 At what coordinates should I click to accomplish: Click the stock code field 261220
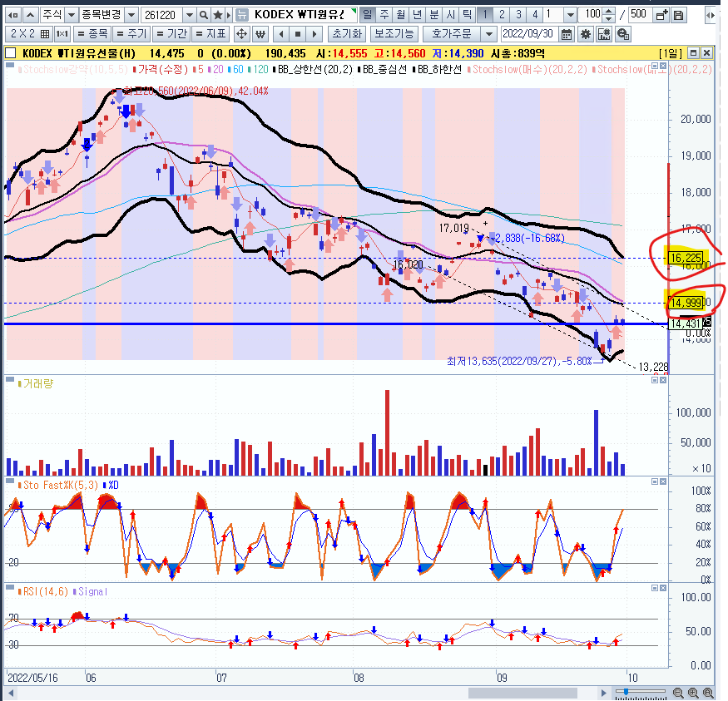(x=161, y=15)
